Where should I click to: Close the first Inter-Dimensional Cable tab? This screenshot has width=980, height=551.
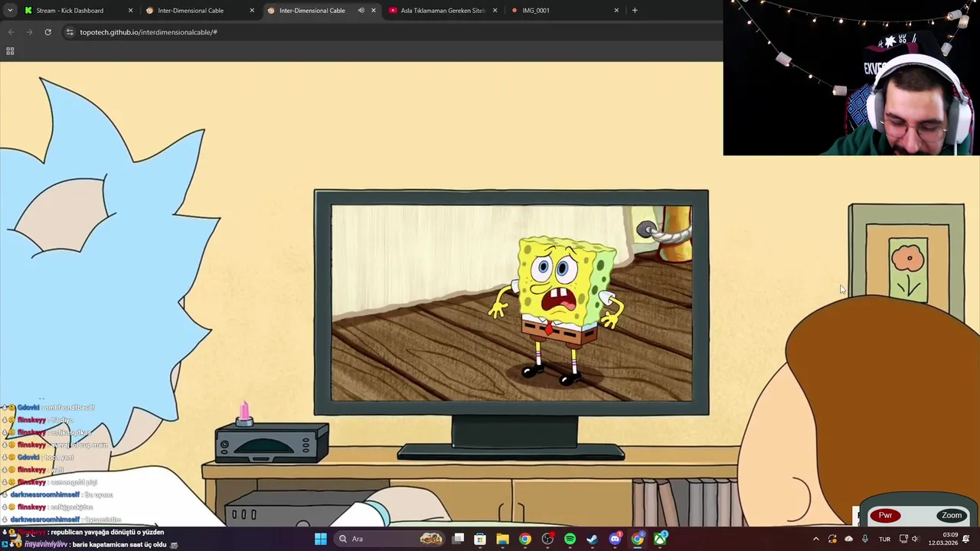pos(252,10)
